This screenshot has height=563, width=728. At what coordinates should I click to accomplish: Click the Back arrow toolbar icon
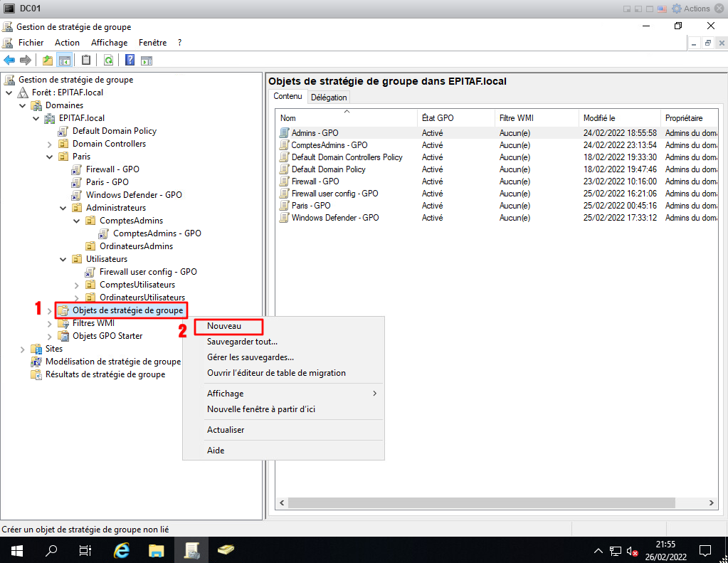pyautogui.click(x=9, y=60)
